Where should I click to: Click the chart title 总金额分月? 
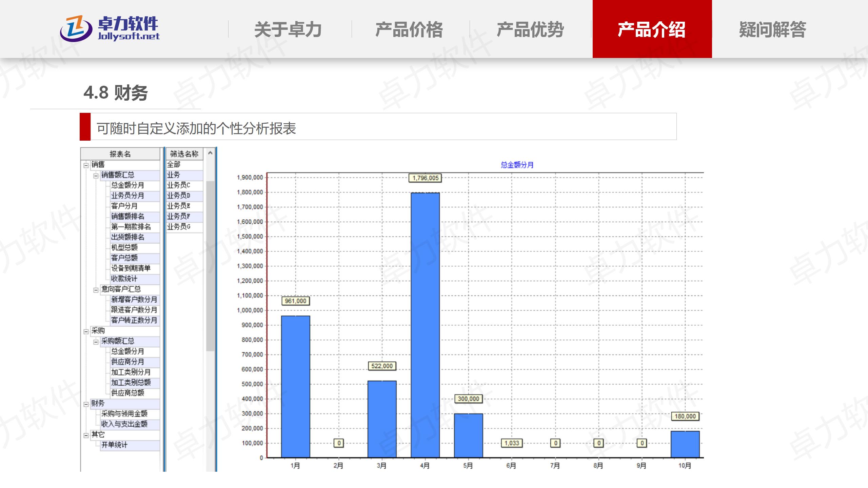(x=517, y=165)
